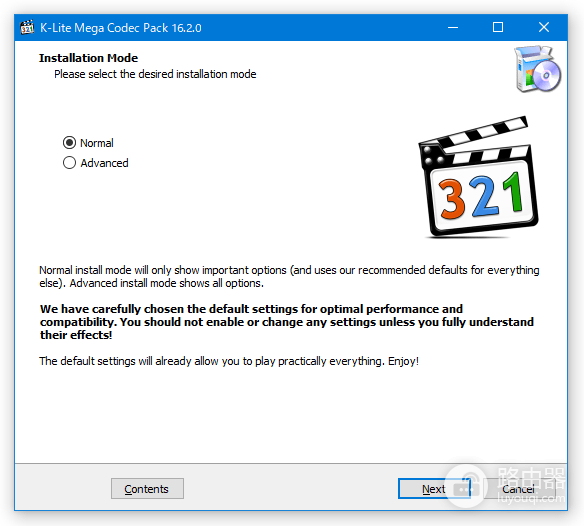Select the Normal installation mode radio button

pos(69,143)
